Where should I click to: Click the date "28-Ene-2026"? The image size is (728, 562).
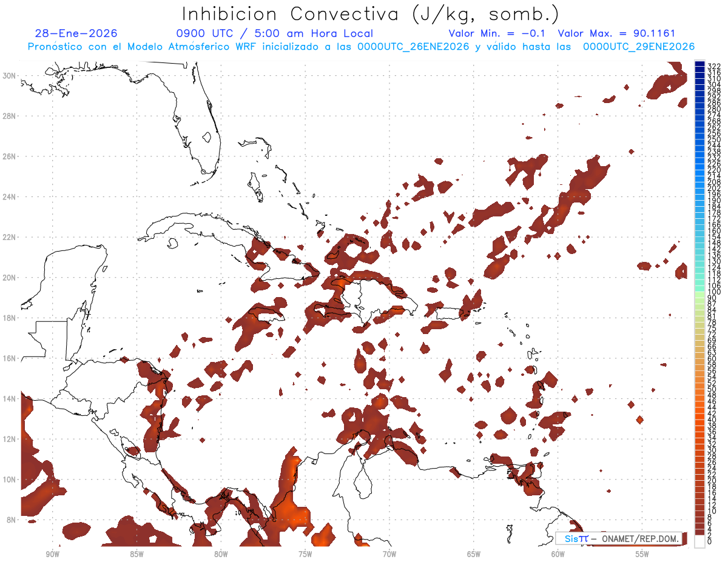point(76,33)
